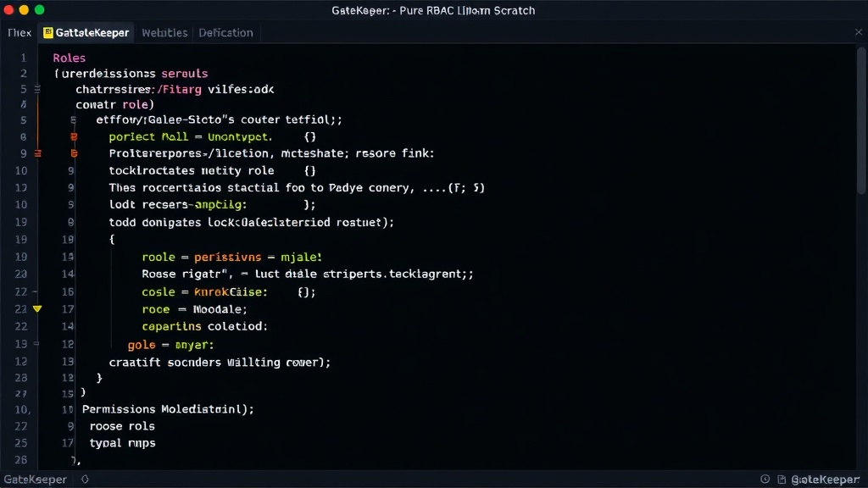Click the 'Roles' heading on line 1

click(70, 58)
